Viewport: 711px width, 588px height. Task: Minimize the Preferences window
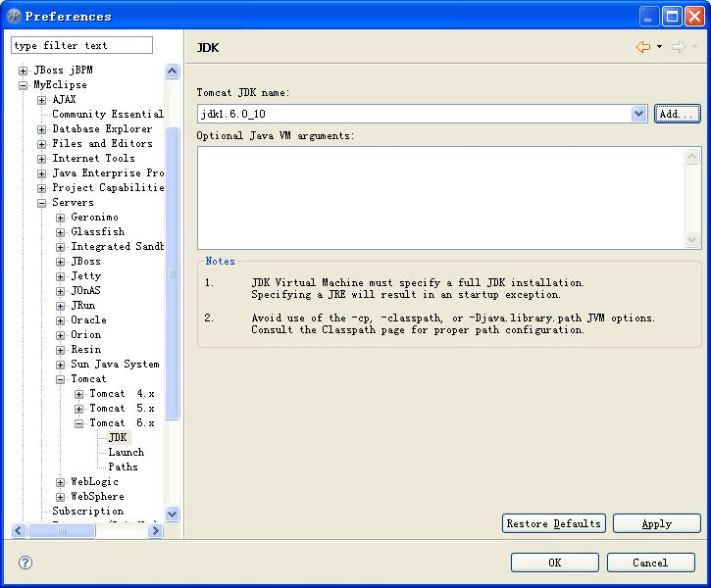[649, 17]
